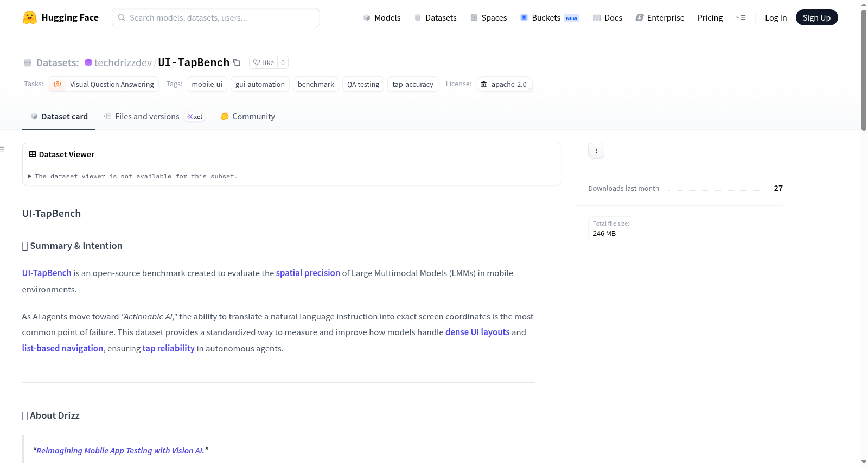Open Docs in top navigation
The width and height of the screenshot is (868, 467).
coord(608,17)
